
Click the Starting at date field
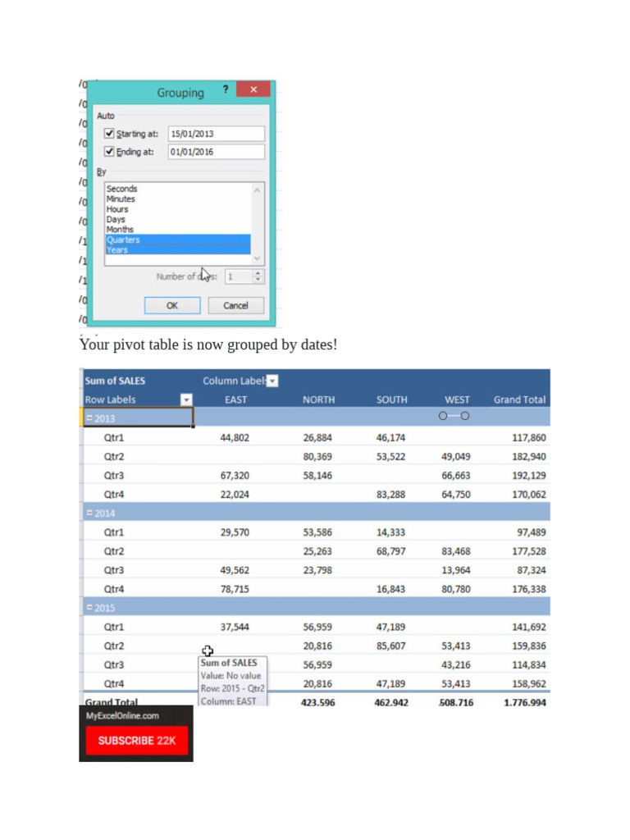[216, 134]
